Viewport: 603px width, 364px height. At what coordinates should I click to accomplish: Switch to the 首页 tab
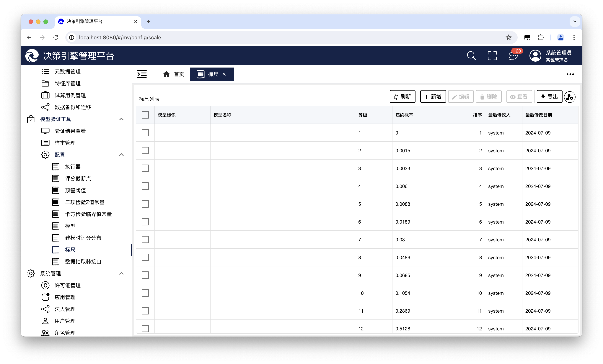click(174, 74)
